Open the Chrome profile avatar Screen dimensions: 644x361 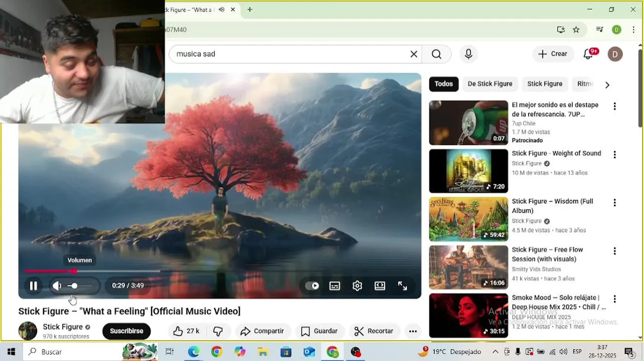pyautogui.click(x=616, y=30)
